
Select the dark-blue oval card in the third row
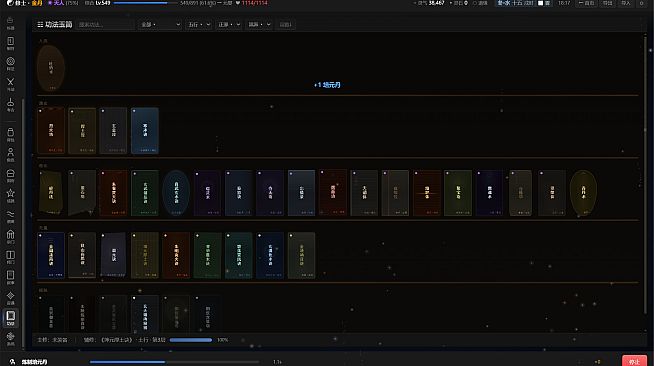[x=176, y=193]
